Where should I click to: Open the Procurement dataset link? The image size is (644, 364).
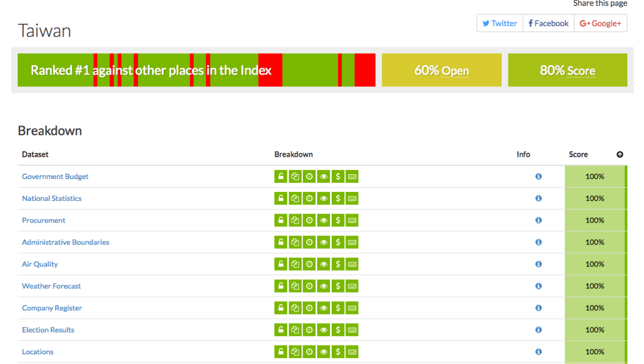click(43, 220)
